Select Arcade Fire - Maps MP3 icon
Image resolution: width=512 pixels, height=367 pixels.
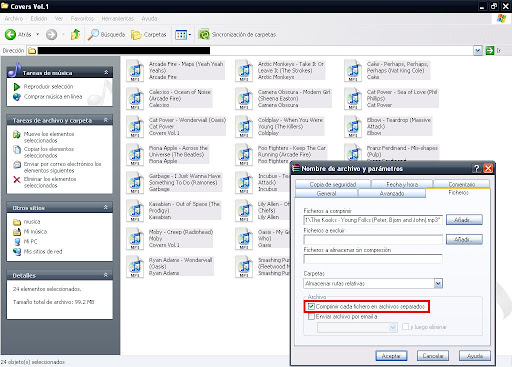(135, 71)
